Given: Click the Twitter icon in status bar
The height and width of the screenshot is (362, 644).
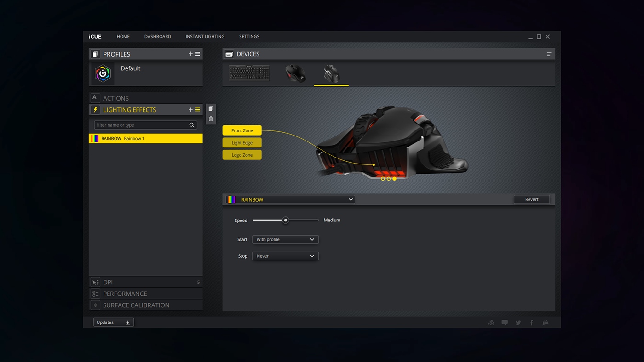Looking at the screenshot, I should click(x=518, y=322).
